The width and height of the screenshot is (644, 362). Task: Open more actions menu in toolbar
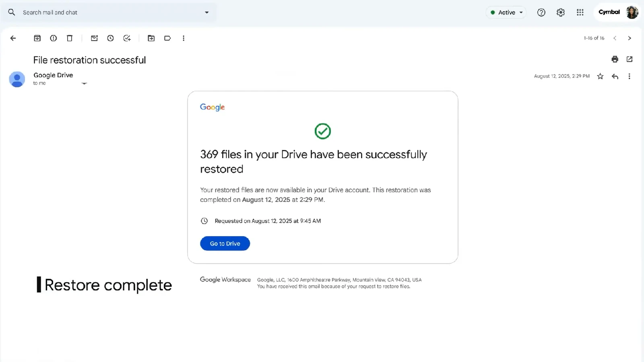coord(184,38)
